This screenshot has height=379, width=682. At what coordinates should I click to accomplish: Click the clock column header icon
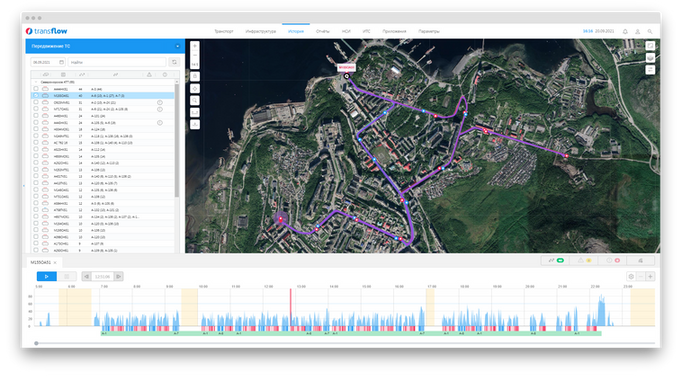[x=165, y=75]
